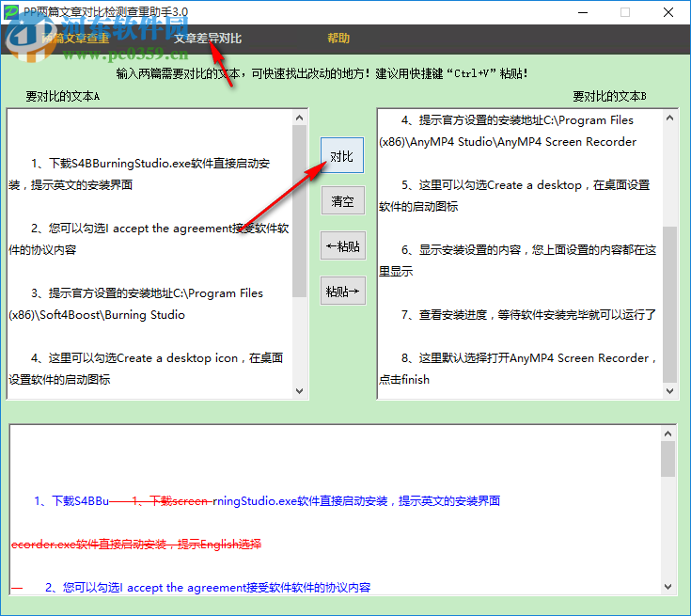691x616 pixels.
Task: Click text A line (x86)\Soft4Boost\Burning Studio
Action: click(97, 315)
